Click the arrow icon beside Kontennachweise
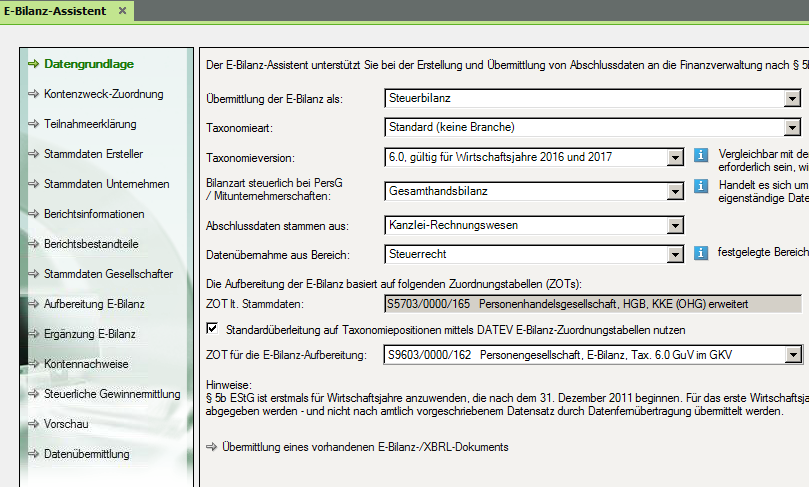Screen dimensions: 809x487 [34, 364]
